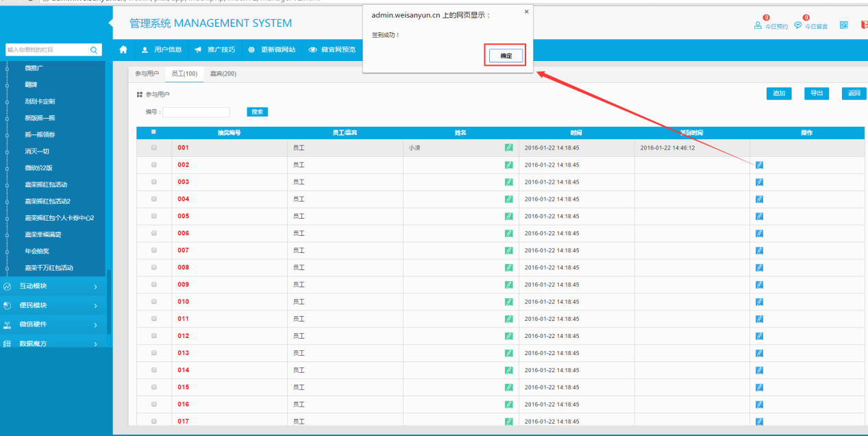Click the home icon in navigation bar
This screenshot has width=868, height=436.
123,49
